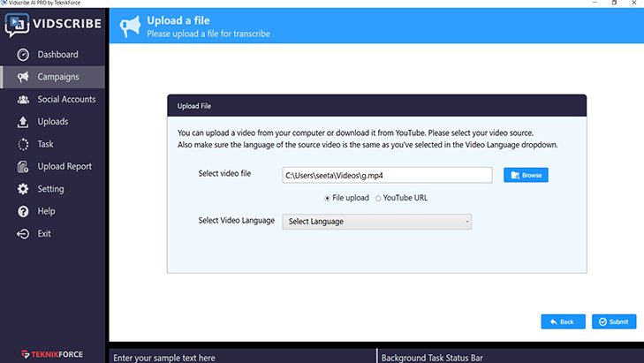Close the Vidscribe window
Image resolution: width=644 pixels, height=363 pixels.
click(633, 3)
